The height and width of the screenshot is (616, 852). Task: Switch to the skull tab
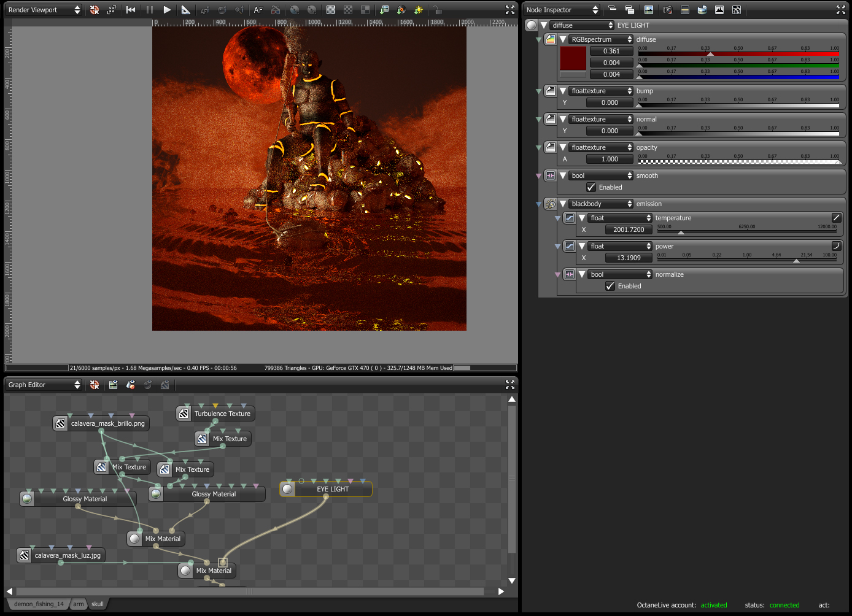pos(98,604)
